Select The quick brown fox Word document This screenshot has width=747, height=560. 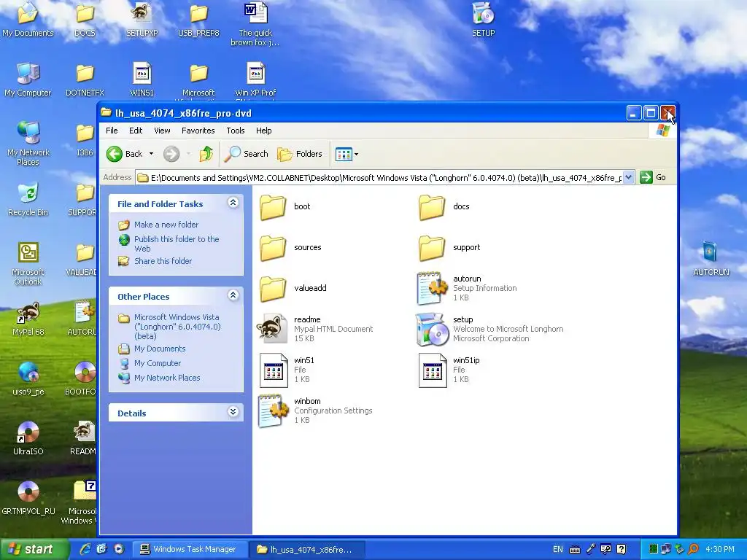click(x=255, y=24)
